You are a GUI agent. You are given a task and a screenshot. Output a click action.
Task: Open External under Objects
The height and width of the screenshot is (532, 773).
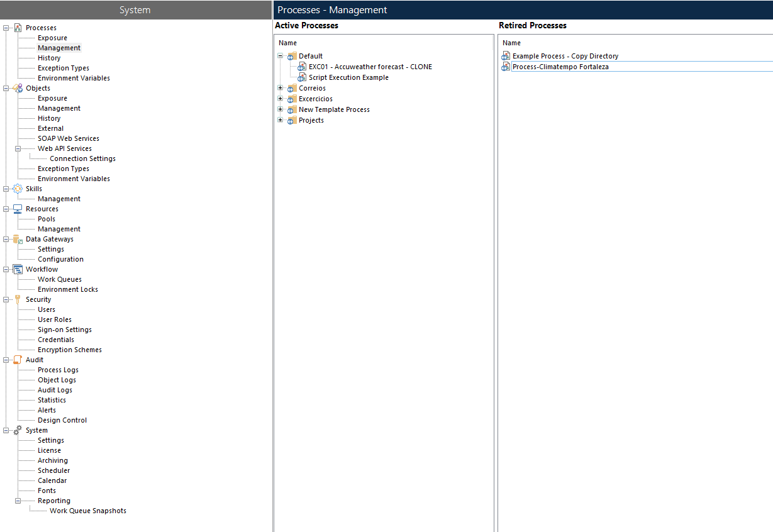click(x=50, y=128)
